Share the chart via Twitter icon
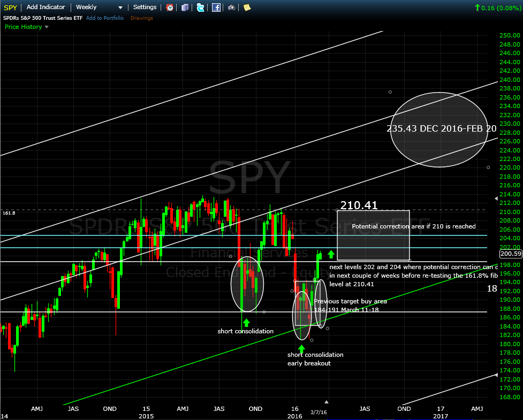This screenshot has width=523, height=420. [x=200, y=7]
